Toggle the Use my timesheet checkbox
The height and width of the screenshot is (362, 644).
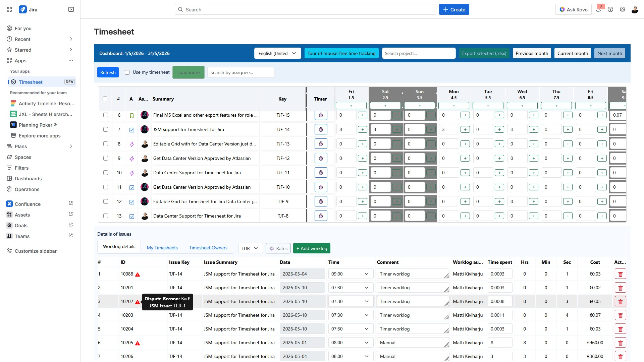coord(127,72)
